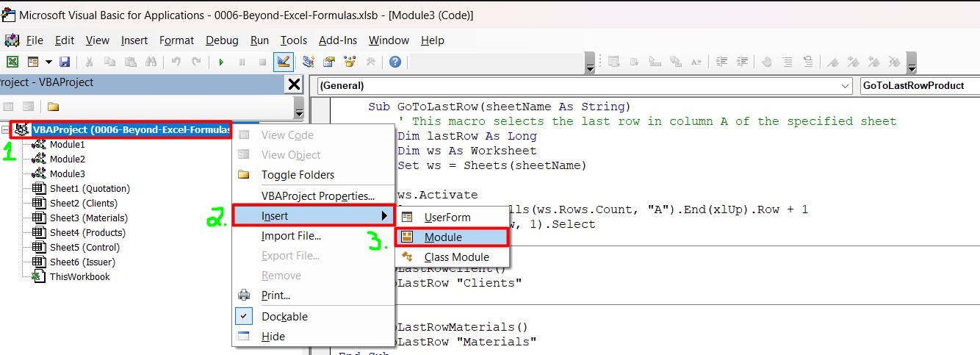Click the Complete Word edit toolbar icon
Image resolution: width=980 pixels, height=355 pixels.
696,62
